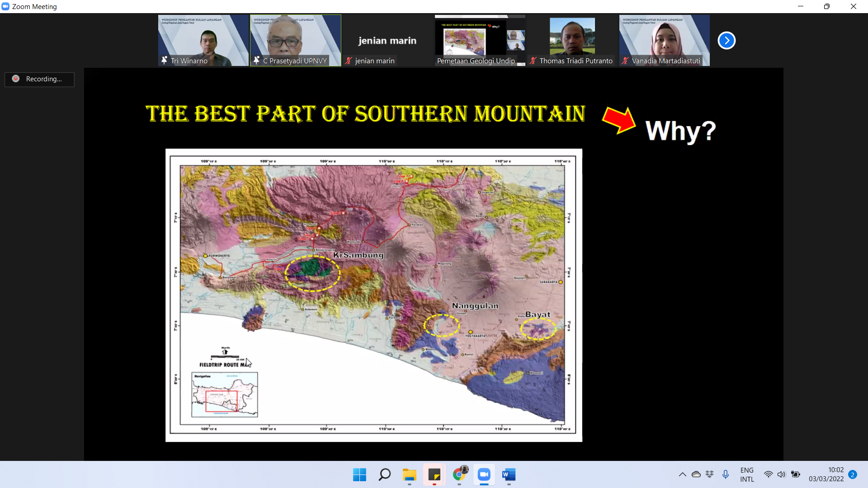The width and height of the screenshot is (868, 488).
Task: Open taskbar Search
Action: [x=385, y=474]
